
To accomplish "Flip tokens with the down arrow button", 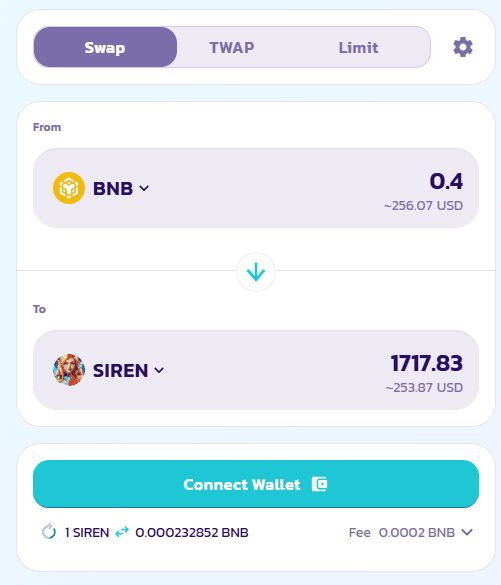I will click(x=256, y=272).
